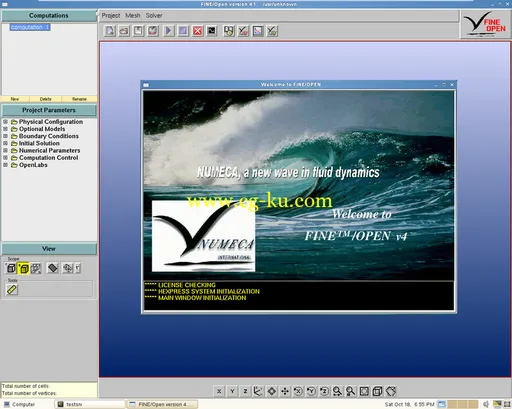Image resolution: width=512 pixels, height=409 pixels.
Task: Expand the Numerical Parameters tree node
Action: [5, 151]
